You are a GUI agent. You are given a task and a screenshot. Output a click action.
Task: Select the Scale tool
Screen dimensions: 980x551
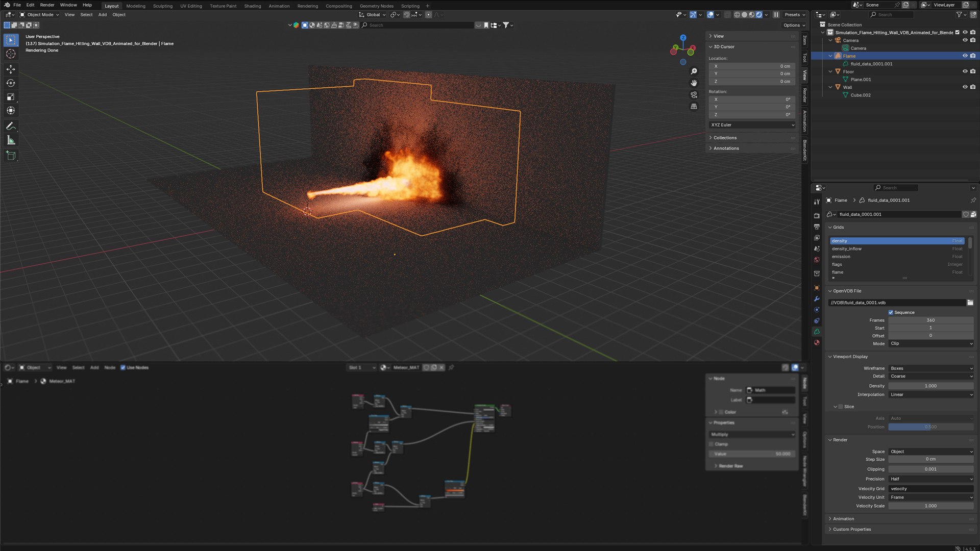coord(11,96)
